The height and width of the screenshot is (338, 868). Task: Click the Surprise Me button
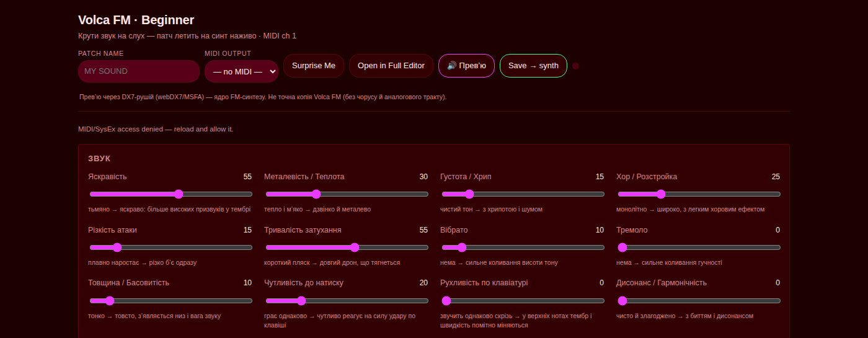(x=314, y=66)
